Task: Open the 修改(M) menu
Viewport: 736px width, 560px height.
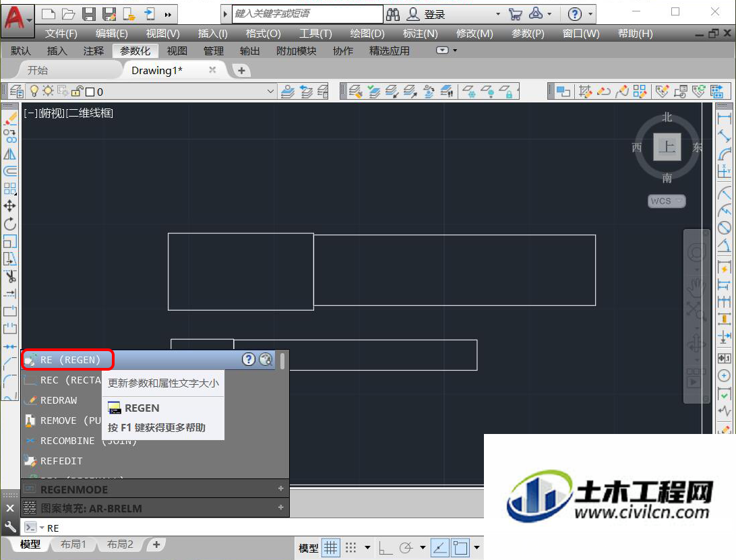Action: tap(474, 34)
